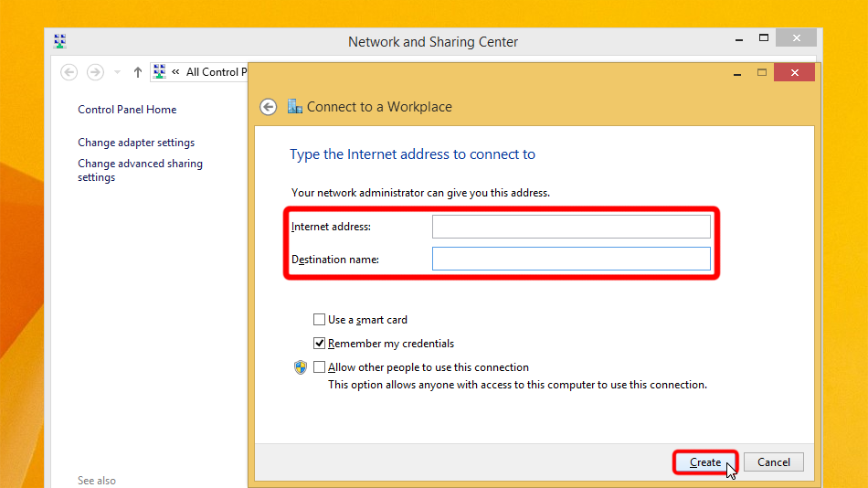Select the All Control Panel breadcrumb item
868x488 pixels.
point(216,72)
